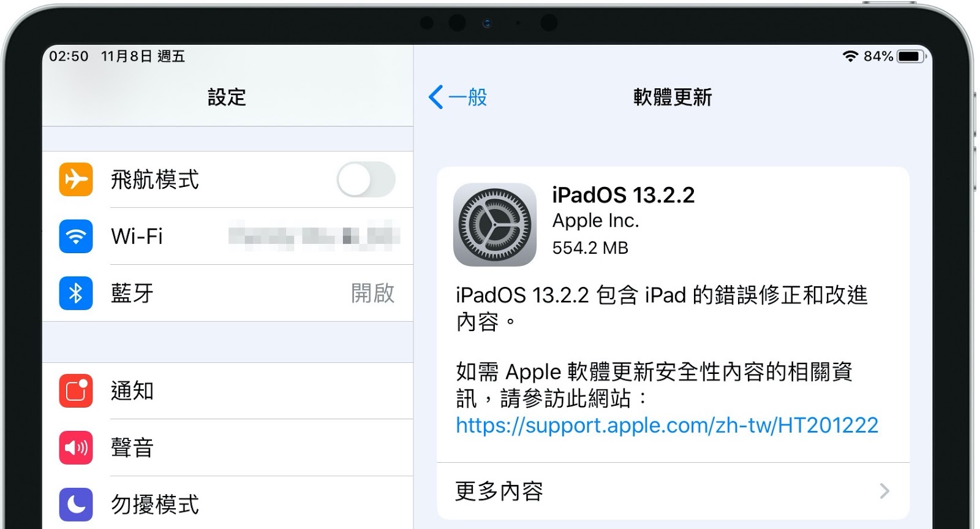The image size is (980, 529).
Task: Tap the Bluetooth blue icon
Action: 76,293
